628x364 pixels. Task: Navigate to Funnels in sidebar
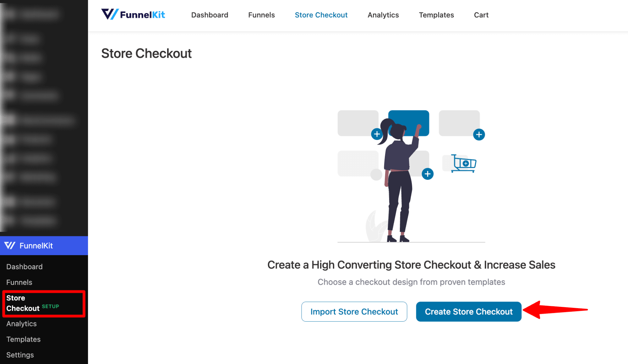tap(19, 282)
